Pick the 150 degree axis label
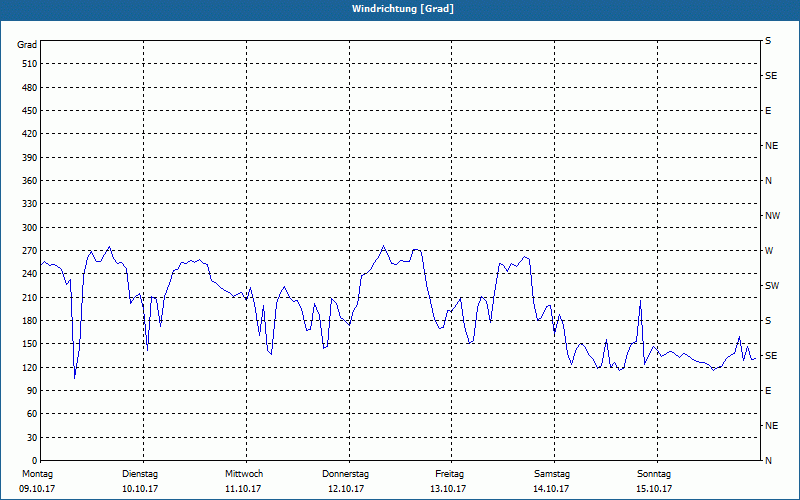Screen dimensions: 800x500 [x=30, y=344]
